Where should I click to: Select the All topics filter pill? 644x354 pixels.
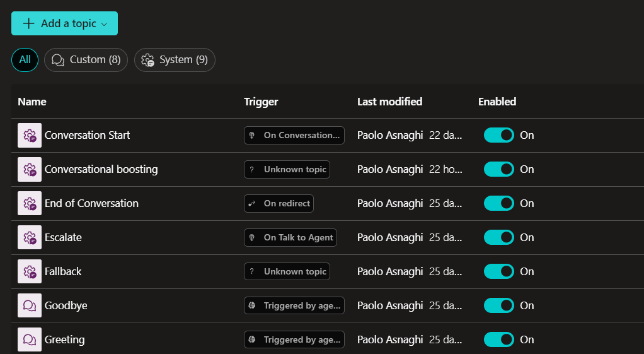[x=25, y=60]
